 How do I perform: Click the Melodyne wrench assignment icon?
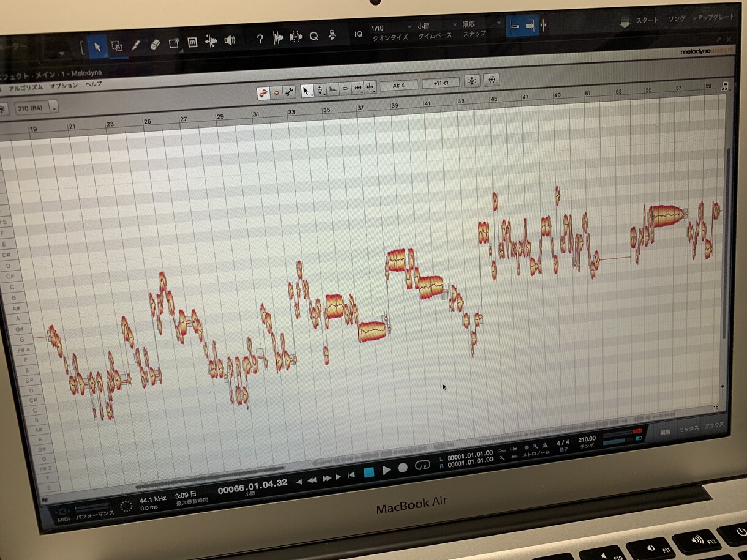pos(290,92)
